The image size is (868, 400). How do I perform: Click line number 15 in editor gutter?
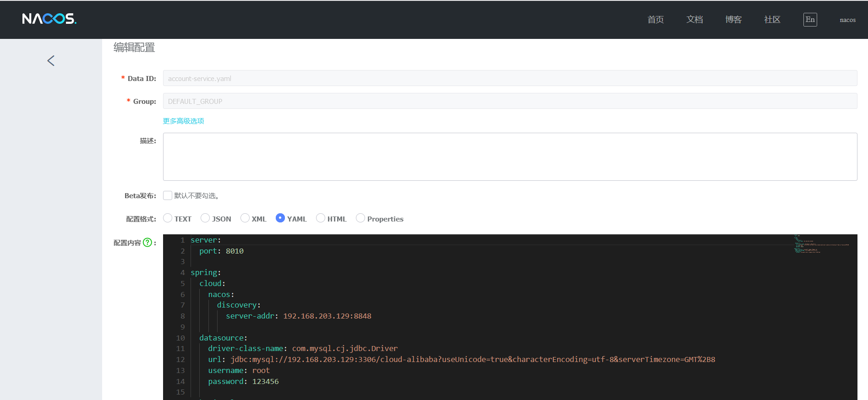[180, 392]
